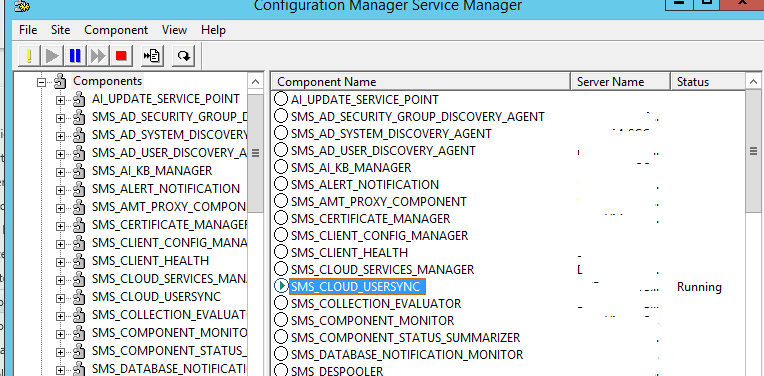
Task: Click the red Stop toolbar button
Action: 121,56
